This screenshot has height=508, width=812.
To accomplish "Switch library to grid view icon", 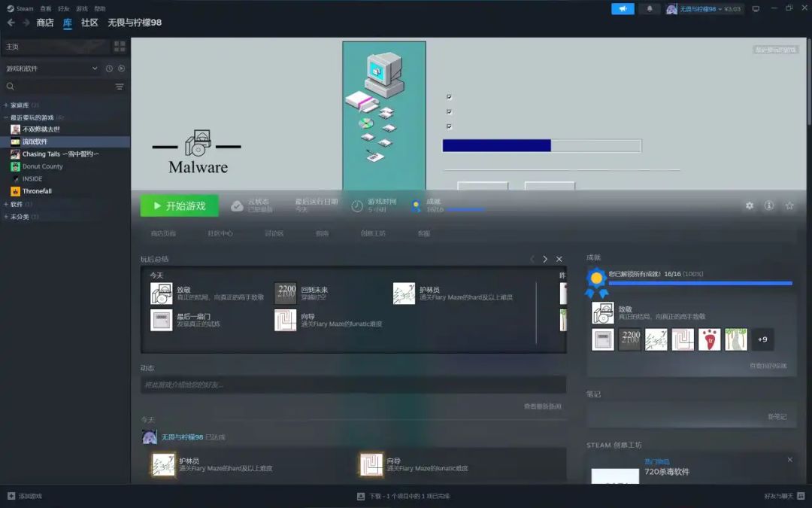I will click(120, 47).
